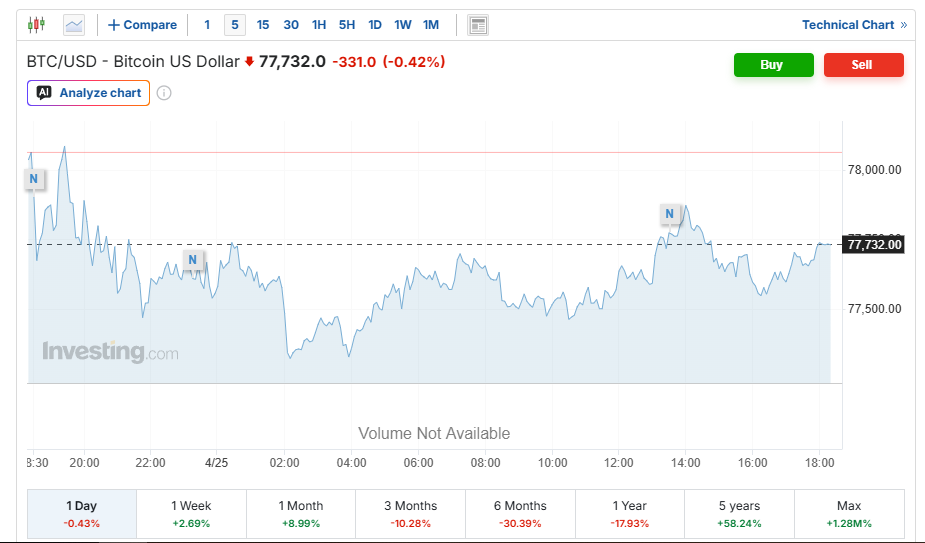This screenshot has width=925, height=543.
Task: Open the 5 years range tab
Action: (739, 514)
